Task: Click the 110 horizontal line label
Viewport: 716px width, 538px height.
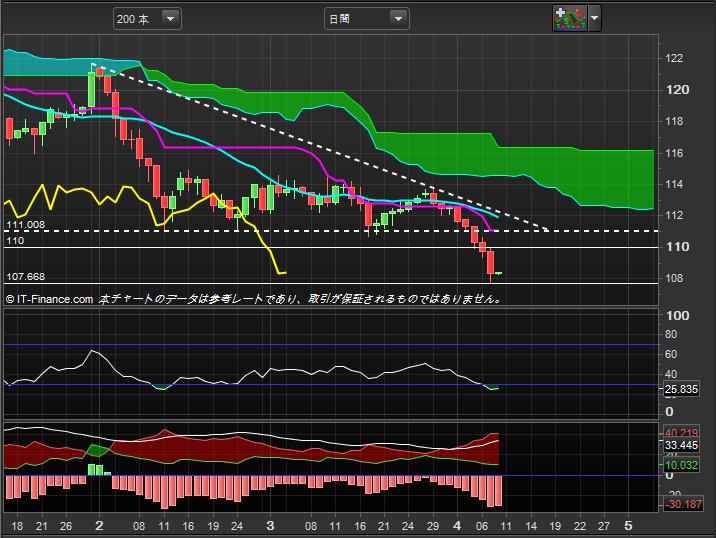Action: [x=15, y=241]
